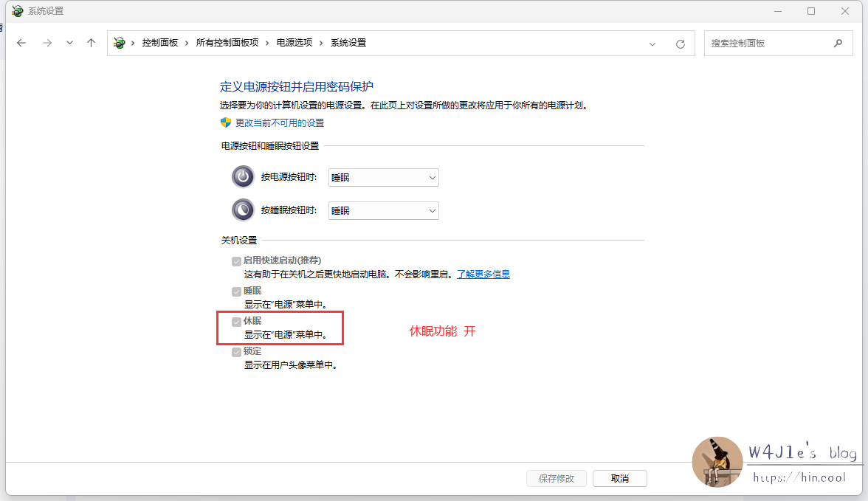
Task: Toggle the 启用快速启动(推荐) checkbox
Action: tap(236, 260)
